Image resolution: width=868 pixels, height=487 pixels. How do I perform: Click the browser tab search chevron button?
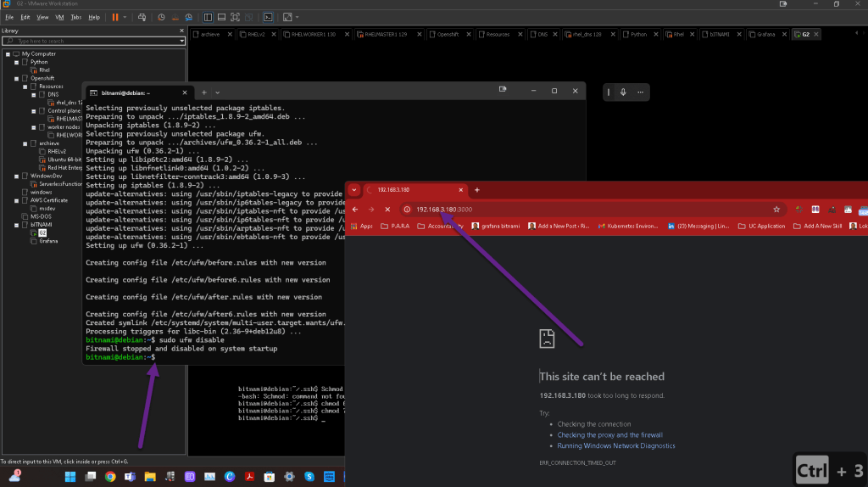[354, 190]
